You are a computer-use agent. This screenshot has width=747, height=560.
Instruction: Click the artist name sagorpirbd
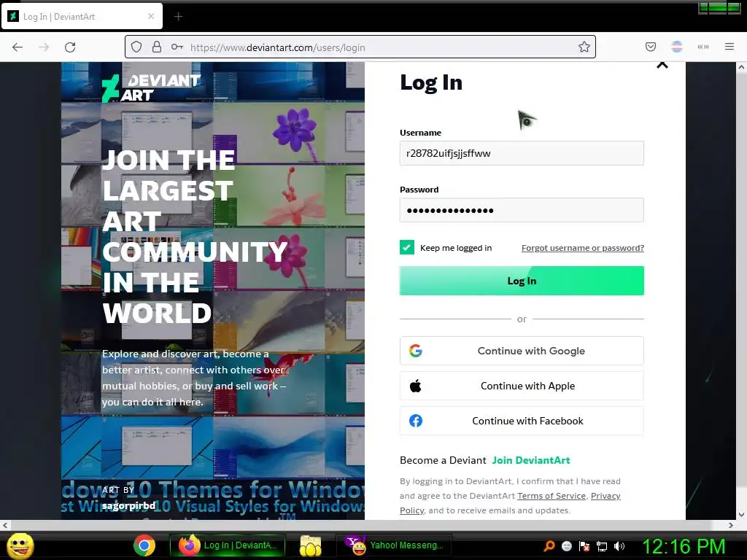[x=128, y=506]
